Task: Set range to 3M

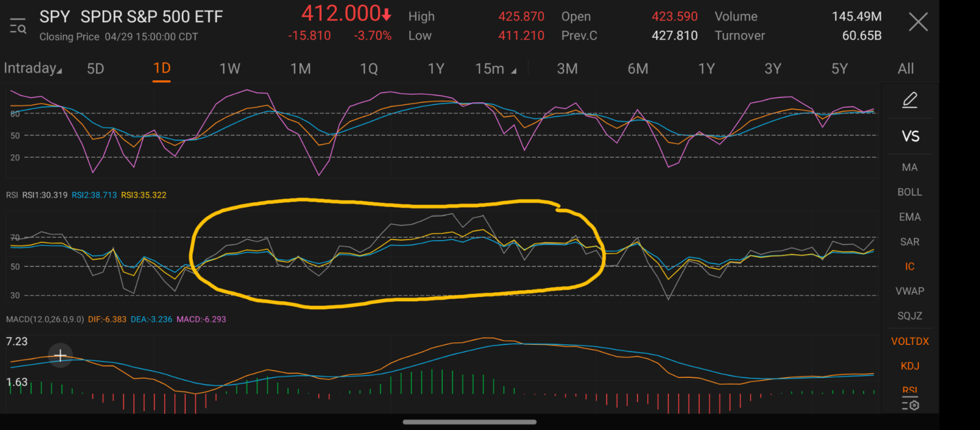Action: click(567, 69)
